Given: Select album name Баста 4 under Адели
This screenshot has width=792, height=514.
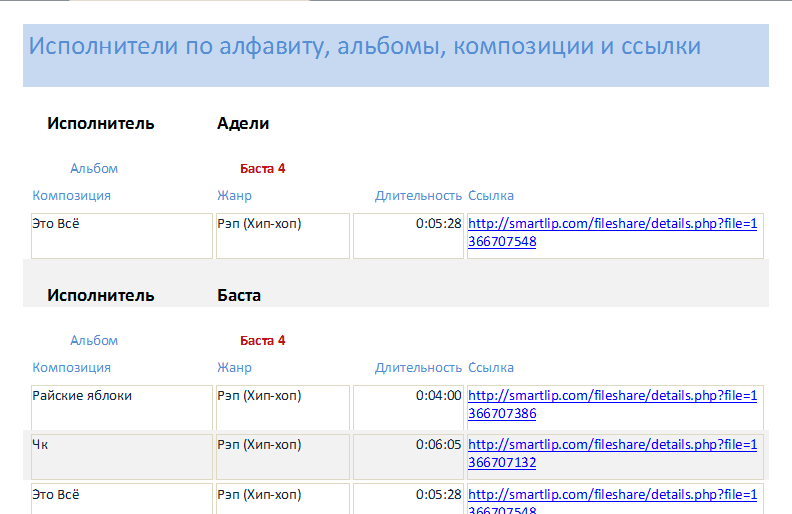Looking at the screenshot, I should tap(263, 169).
